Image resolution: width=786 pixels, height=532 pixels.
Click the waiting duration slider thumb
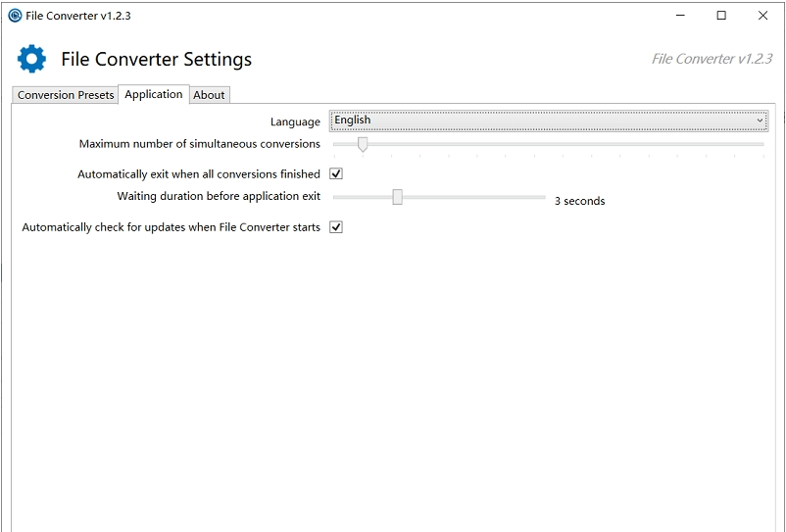[x=397, y=197]
